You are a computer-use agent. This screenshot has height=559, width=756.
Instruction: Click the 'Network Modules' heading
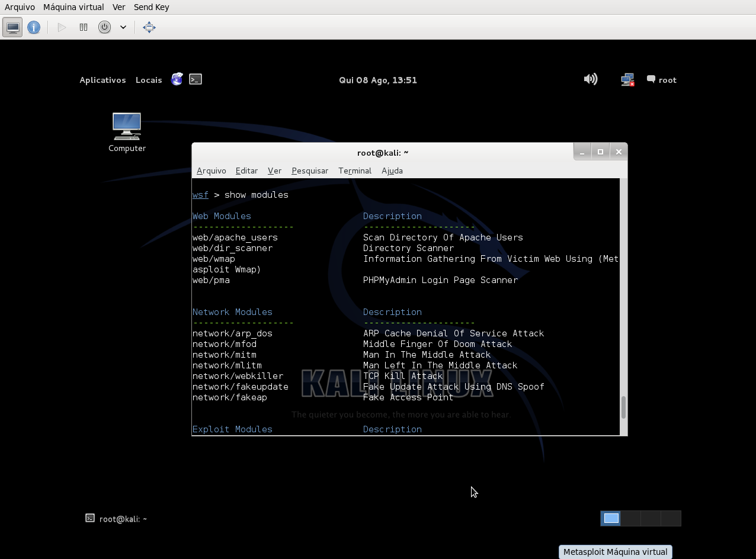232,312
